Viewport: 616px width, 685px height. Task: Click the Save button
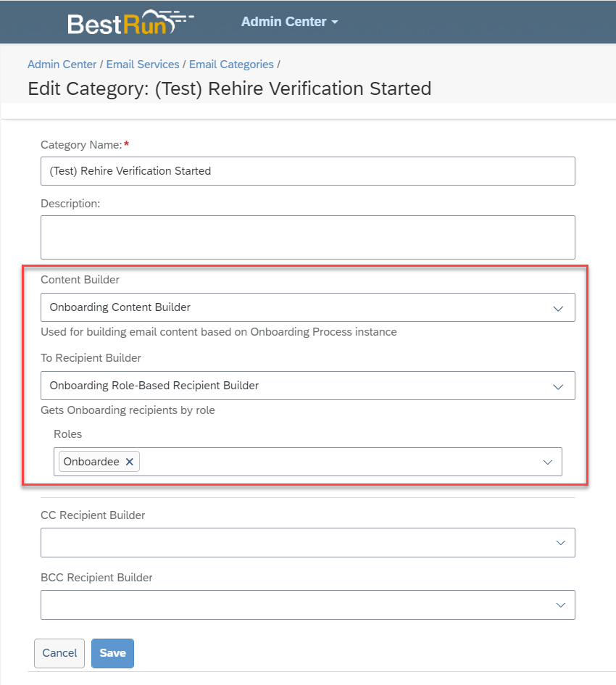pyautogui.click(x=113, y=653)
